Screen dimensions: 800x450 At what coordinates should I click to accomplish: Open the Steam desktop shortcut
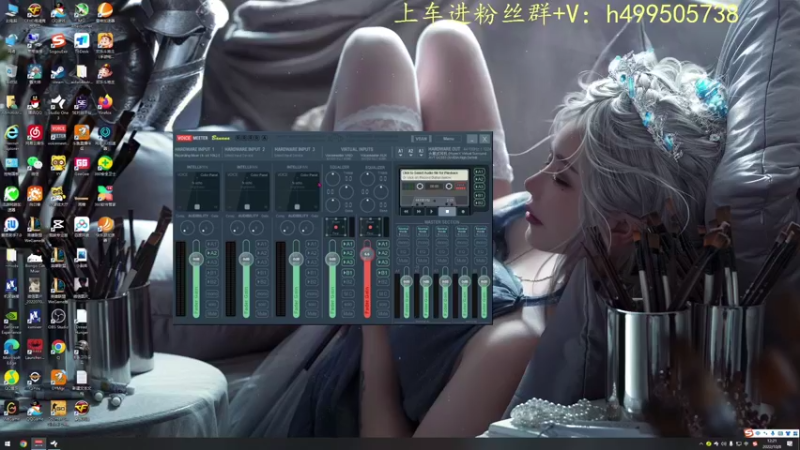[x=58, y=74]
